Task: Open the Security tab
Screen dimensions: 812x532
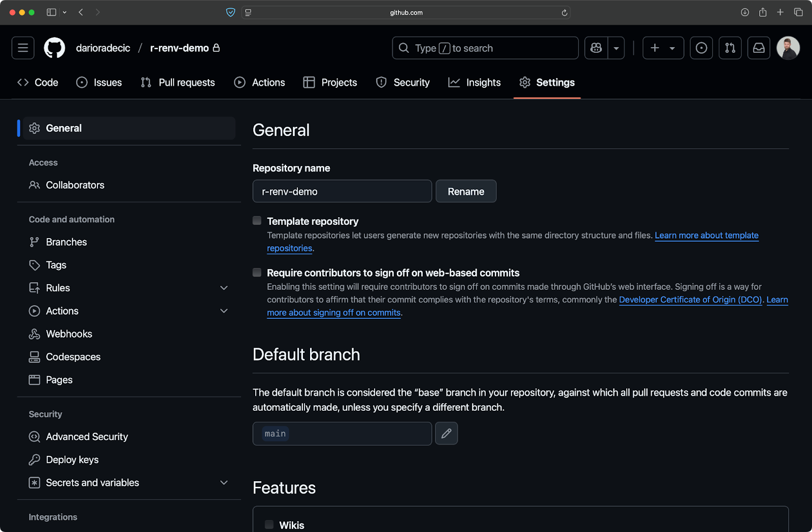Action: (x=402, y=82)
